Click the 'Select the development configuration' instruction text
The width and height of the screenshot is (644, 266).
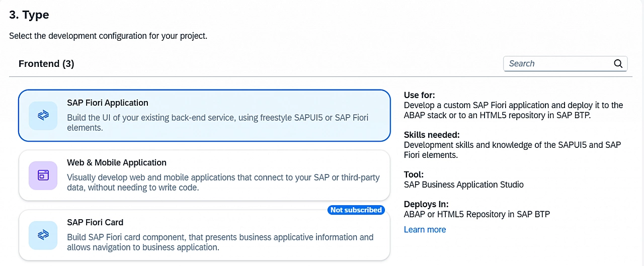108,36
